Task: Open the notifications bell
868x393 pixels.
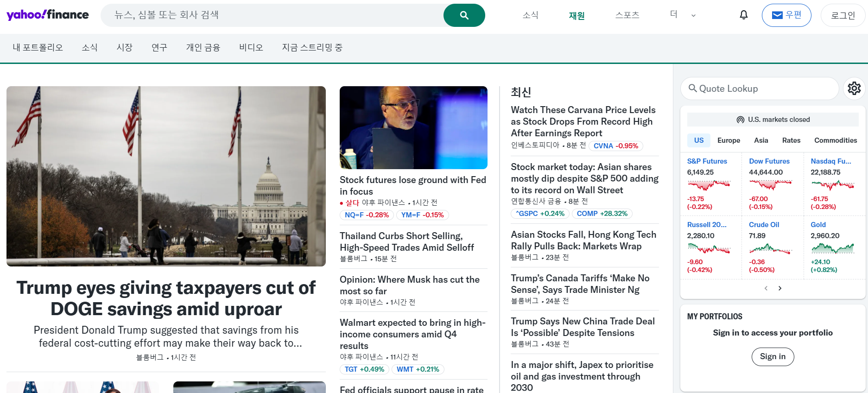Action: tap(744, 15)
